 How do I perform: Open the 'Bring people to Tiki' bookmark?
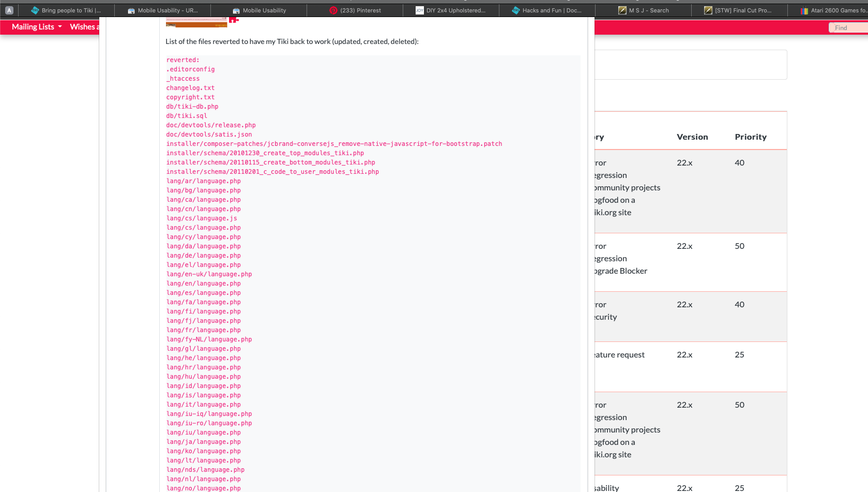[x=66, y=10]
